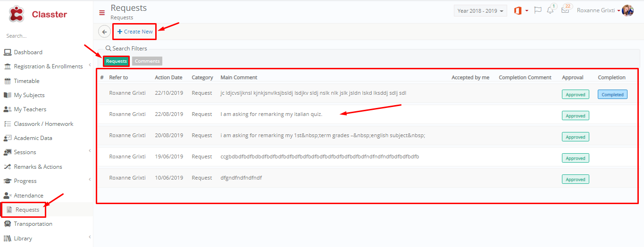Click the My Subjects book icon
644x247 pixels.
[8, 95]
